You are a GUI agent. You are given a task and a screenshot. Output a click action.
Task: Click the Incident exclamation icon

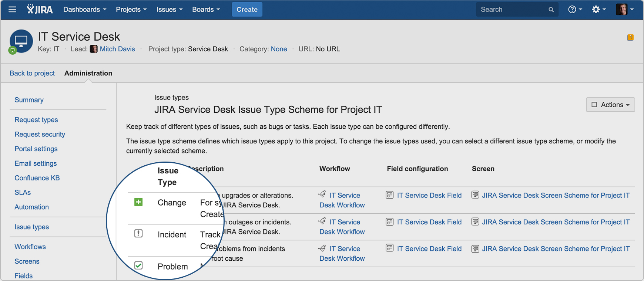[138, 234]
